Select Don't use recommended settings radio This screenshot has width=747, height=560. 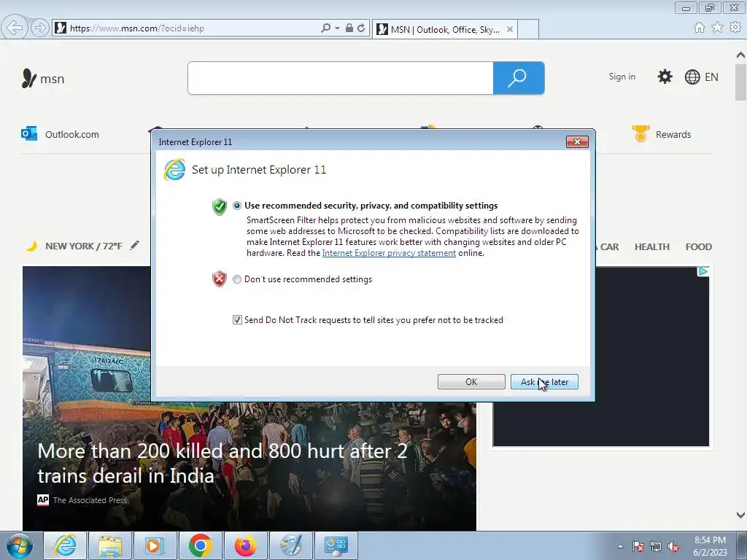pyautogui.click(x=237, y=279)
